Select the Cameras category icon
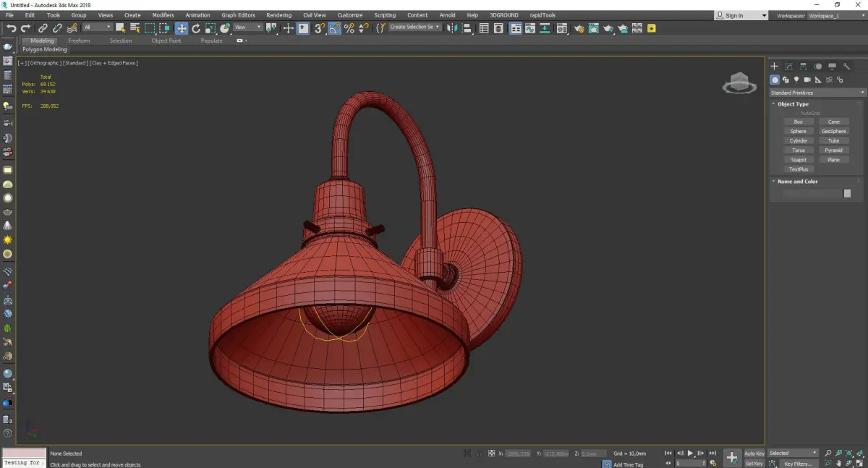Screen dimensions: 868x468 (x=807, y=80)
